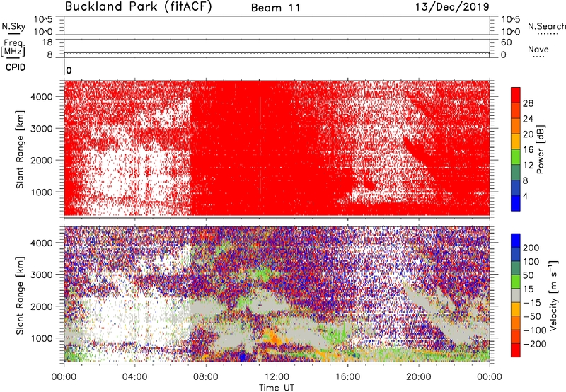The height and width of the screenshot is (392, 566).
Task: Click the 'N.Sky' legend label
Action: click(x=13, y=26)
